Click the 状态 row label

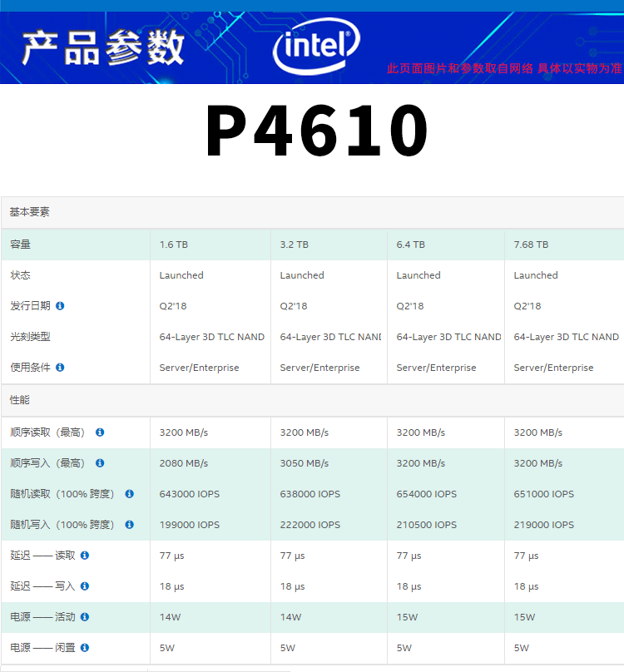[x=20, y=275]
